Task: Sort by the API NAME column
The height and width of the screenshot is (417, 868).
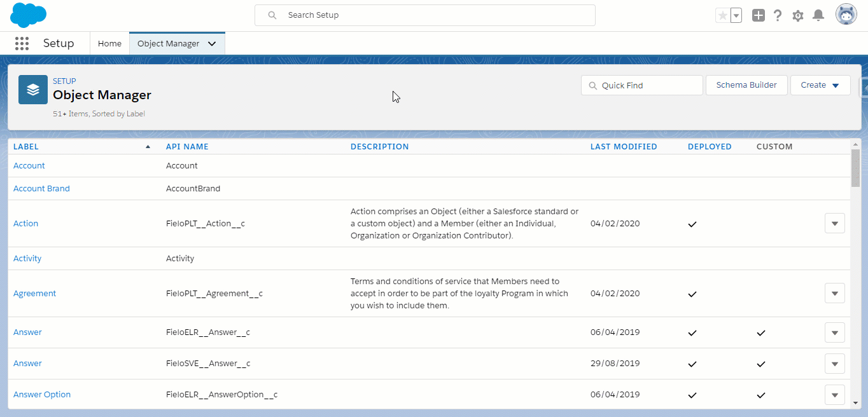Action: [x=187, y=146]
